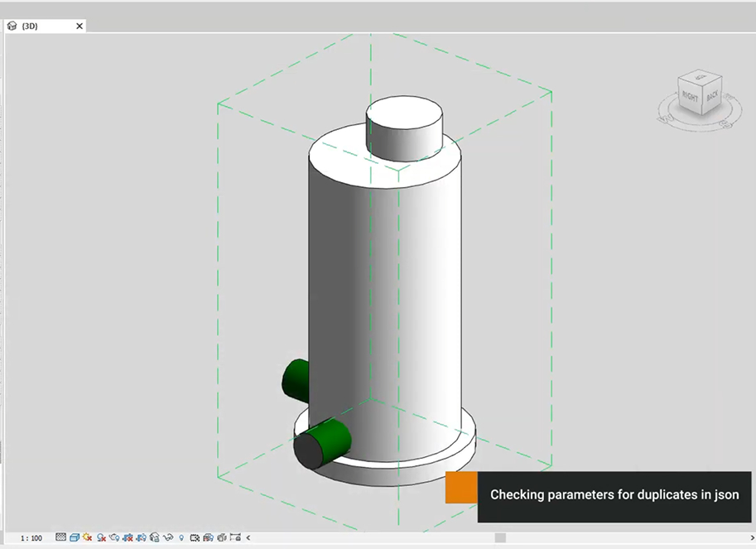
Task: Click the BACK face of the ViewCube
Action: pos(712,96)
